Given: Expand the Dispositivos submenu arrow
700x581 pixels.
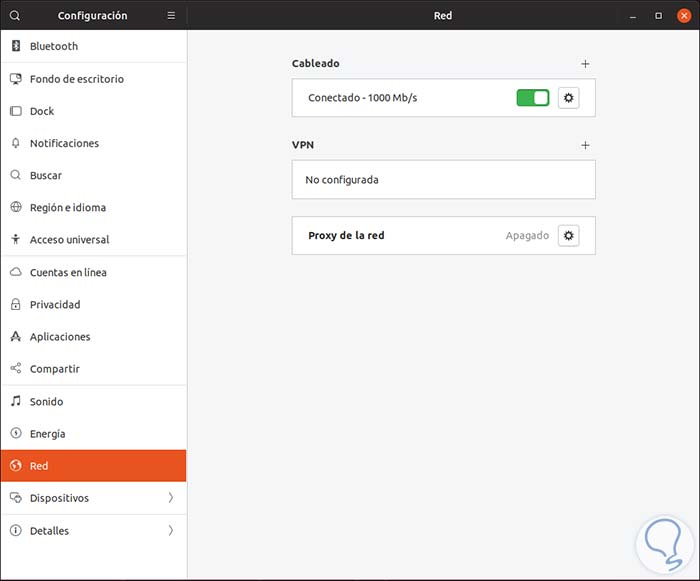Looking at the screenshot, I should 170,498.
